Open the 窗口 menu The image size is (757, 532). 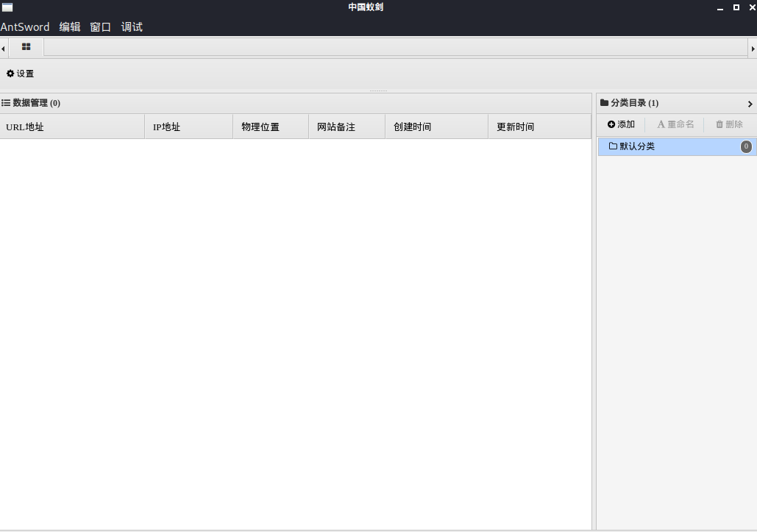click(x=100, y=27)
